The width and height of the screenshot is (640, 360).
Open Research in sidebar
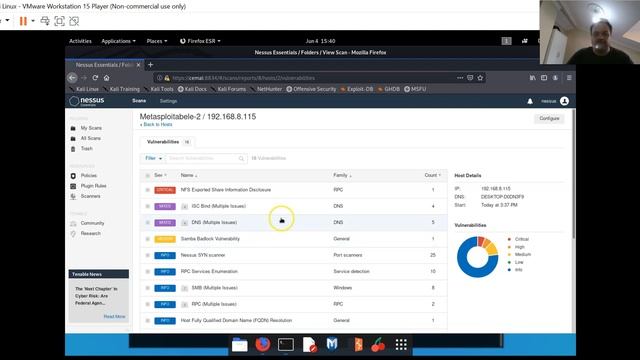90,233
